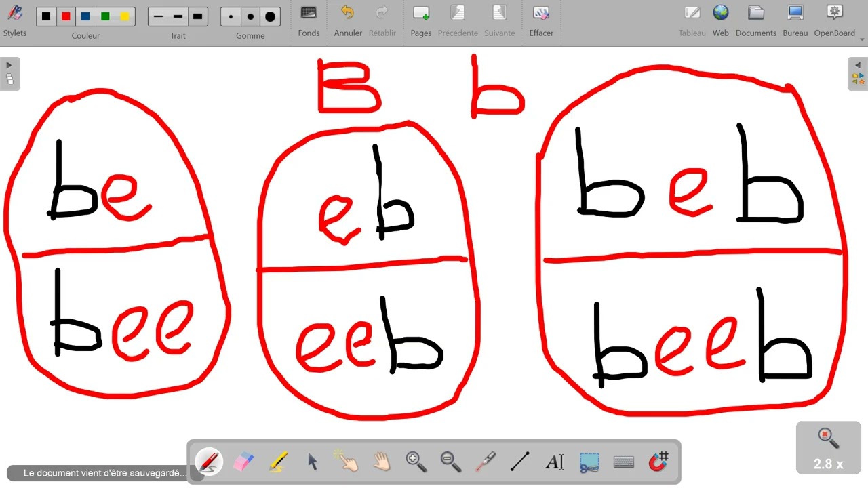Choose the scissors Capture region tool
Image resolution: width=868 pixels, height=488 pixels.
pyautogui.click(x=589, y=462)
